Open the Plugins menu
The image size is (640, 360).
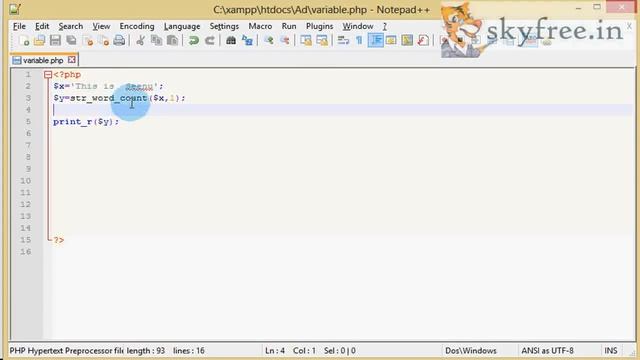pyautogui.click(x=319, y=26)
